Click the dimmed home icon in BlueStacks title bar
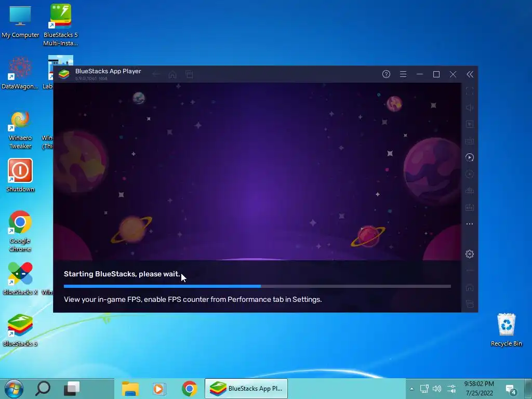The height and width of the screenshot is (399, 532). (172, 74)
